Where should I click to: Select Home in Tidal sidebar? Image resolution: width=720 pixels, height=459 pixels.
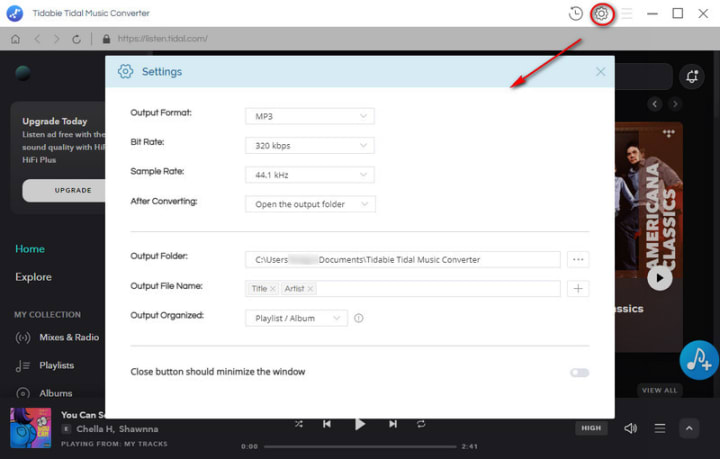pyautogui.click(x=30, y=249)
